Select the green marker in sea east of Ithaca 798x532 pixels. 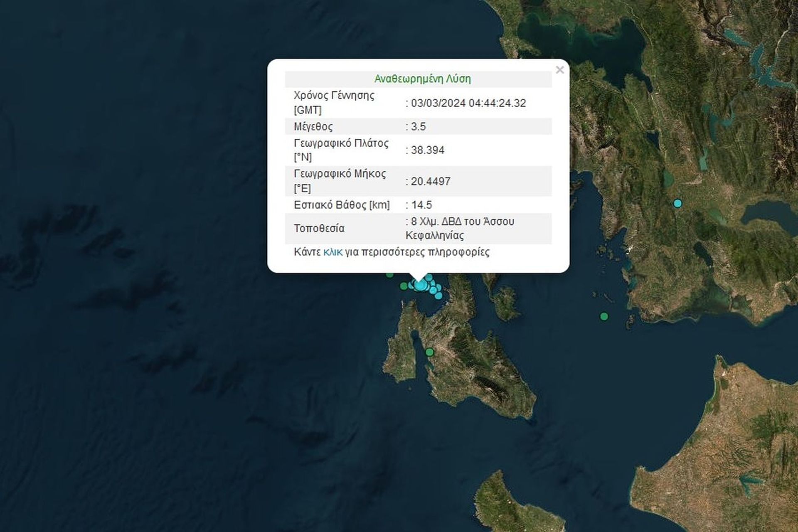(x=604, y=317)
